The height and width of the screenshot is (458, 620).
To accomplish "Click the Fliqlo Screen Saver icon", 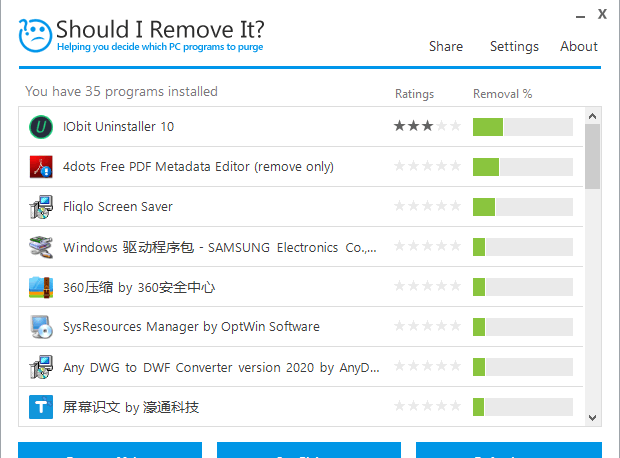I will 41,207.
